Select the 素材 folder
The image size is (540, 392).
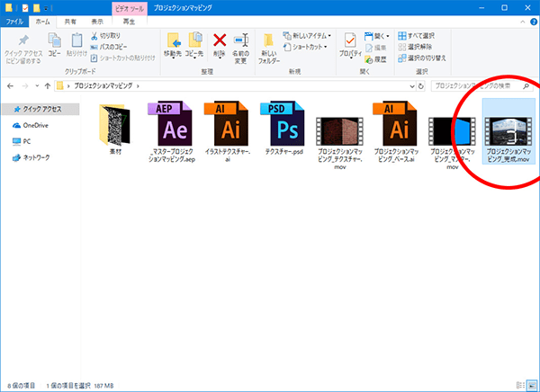coord(115,129)
